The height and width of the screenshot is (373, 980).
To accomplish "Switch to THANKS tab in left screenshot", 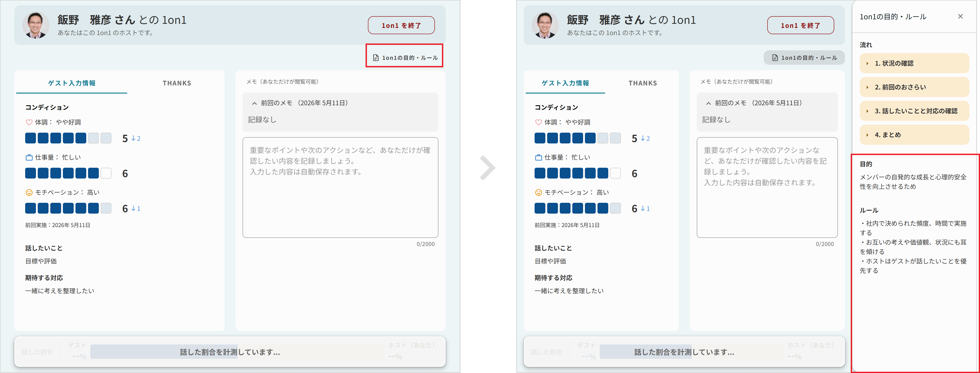I will point(177,83).
